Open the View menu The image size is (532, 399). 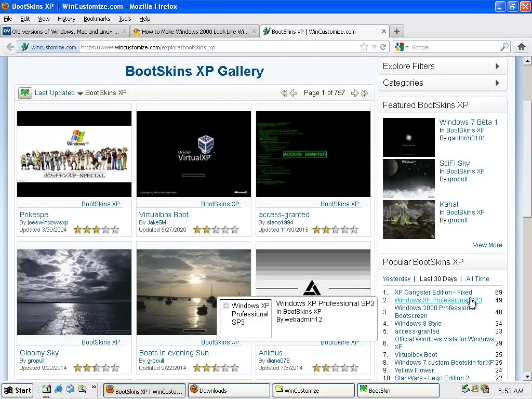pyautogui.click(x=44, y=19)
